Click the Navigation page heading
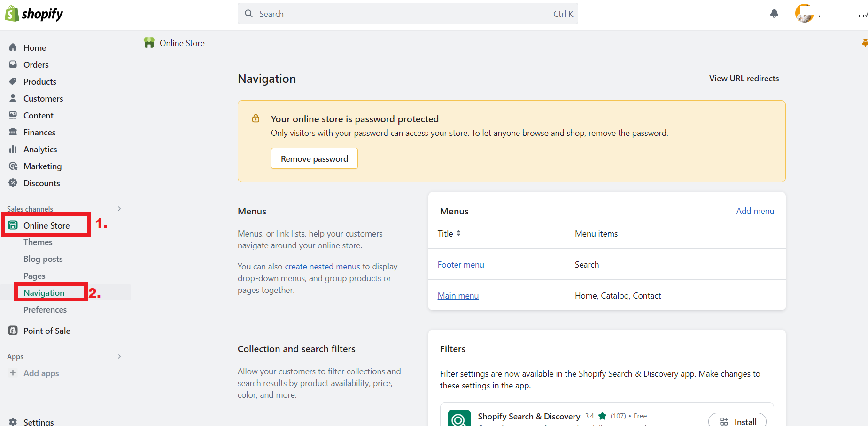The width and height of the screenshot is (868, 426). (267, 79)
